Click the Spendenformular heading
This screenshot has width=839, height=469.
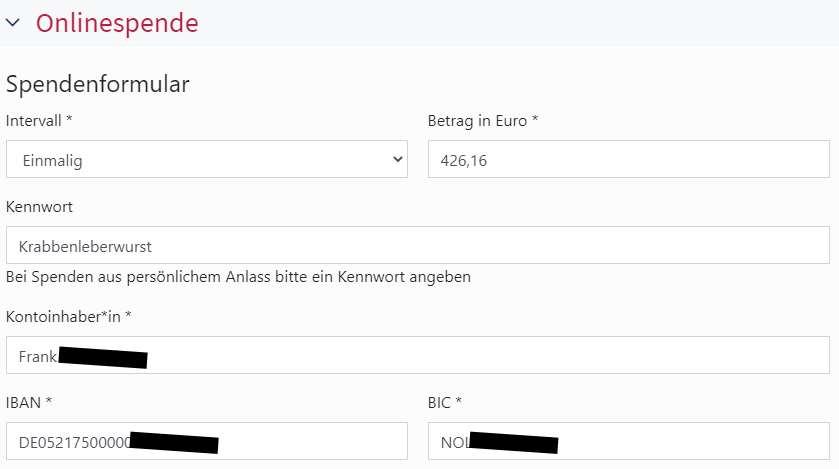coord(98,84)
